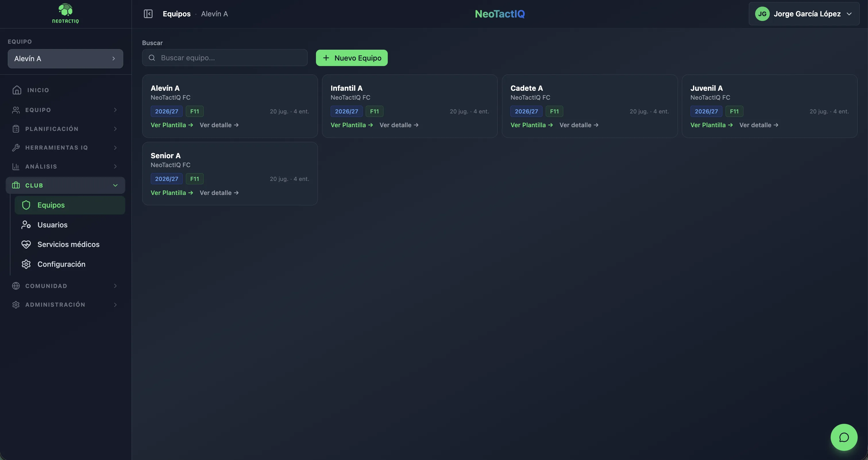Click the Equipos breadcrumb

point(177,14)
